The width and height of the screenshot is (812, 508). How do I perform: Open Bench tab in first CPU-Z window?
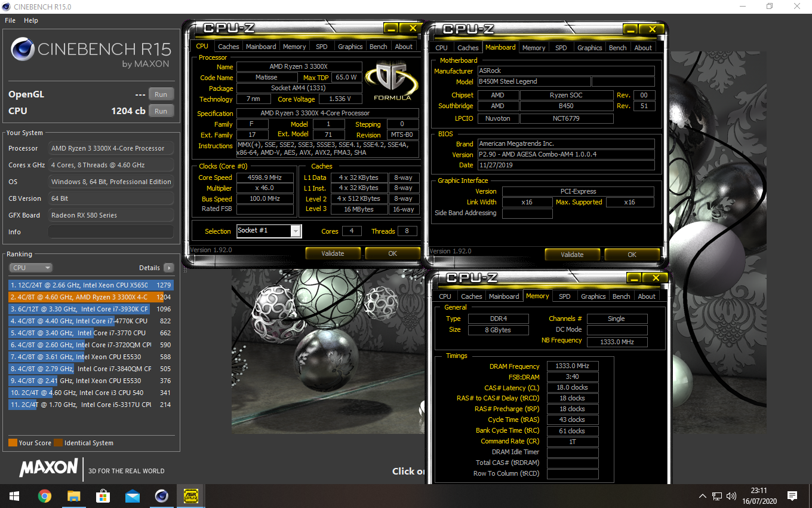379,47
